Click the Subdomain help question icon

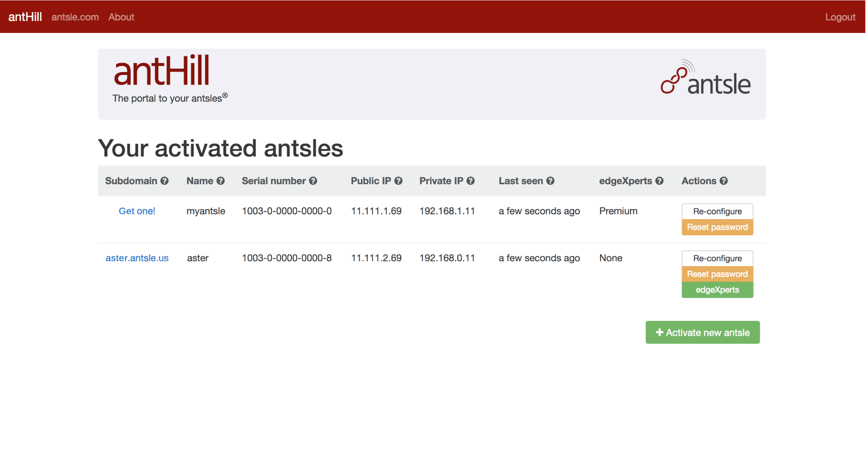[x=165, y=181]
